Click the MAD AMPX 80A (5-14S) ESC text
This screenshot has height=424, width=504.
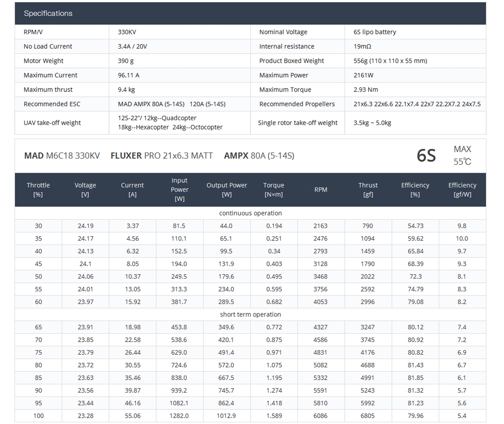[151, 104]
